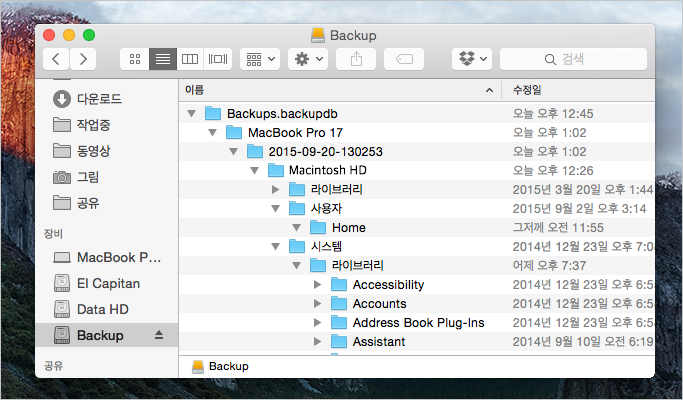Expand the Accessibility folder
This screenshot has height=400, width=683.
coord(318,285)
